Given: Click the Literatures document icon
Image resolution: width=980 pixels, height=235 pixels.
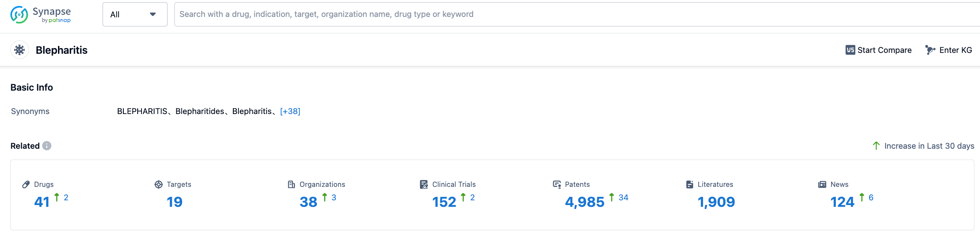Looking at the screenshot, I should coord(690,184).
